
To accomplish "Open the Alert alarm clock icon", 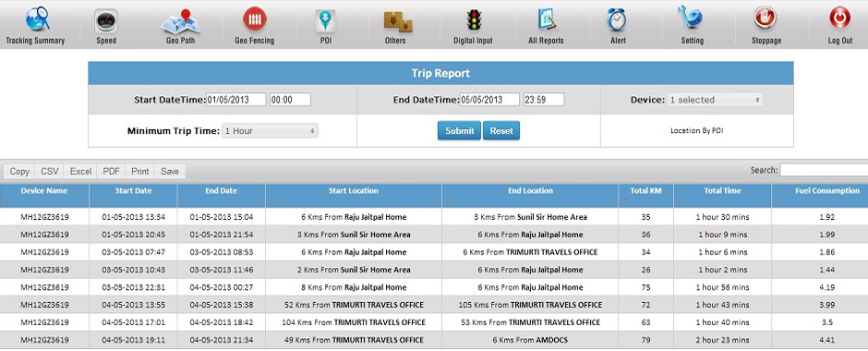I will (617, 19).
